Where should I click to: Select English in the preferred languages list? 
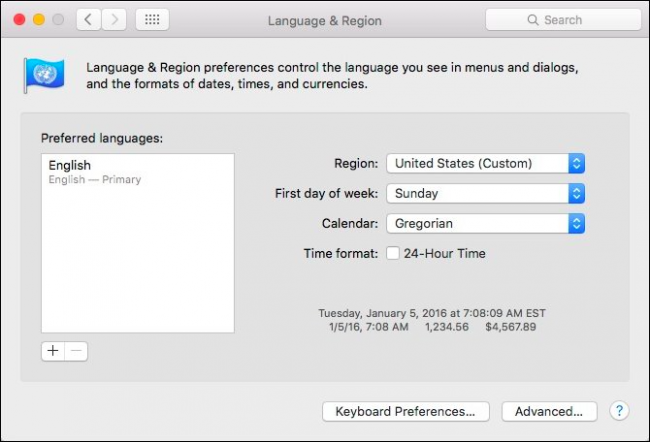(138, 172)
